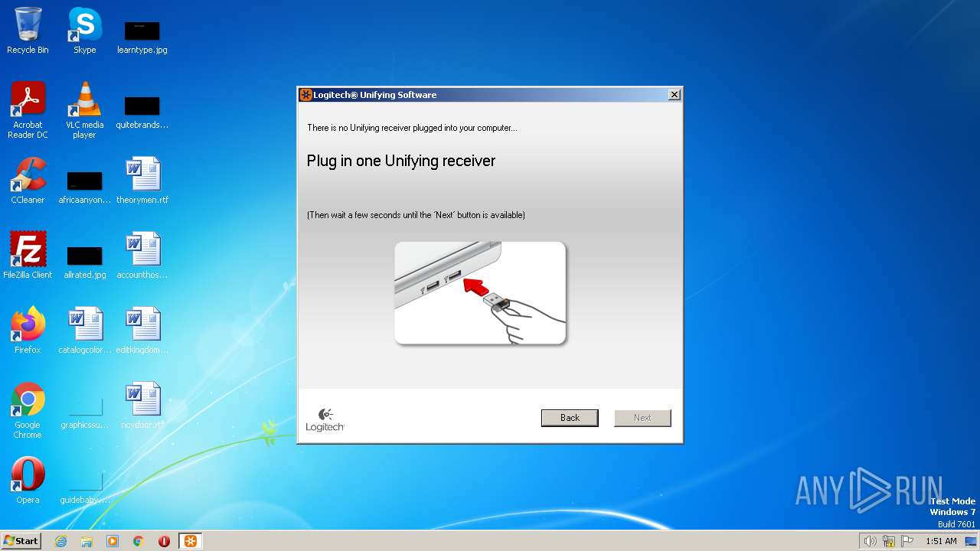Click the network tray icon

889,541
